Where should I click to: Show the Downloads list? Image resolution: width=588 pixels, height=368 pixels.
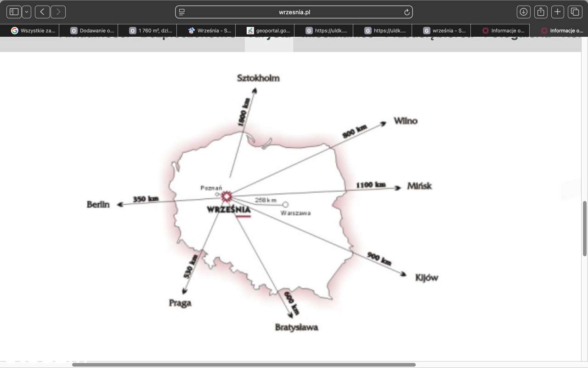523,12
